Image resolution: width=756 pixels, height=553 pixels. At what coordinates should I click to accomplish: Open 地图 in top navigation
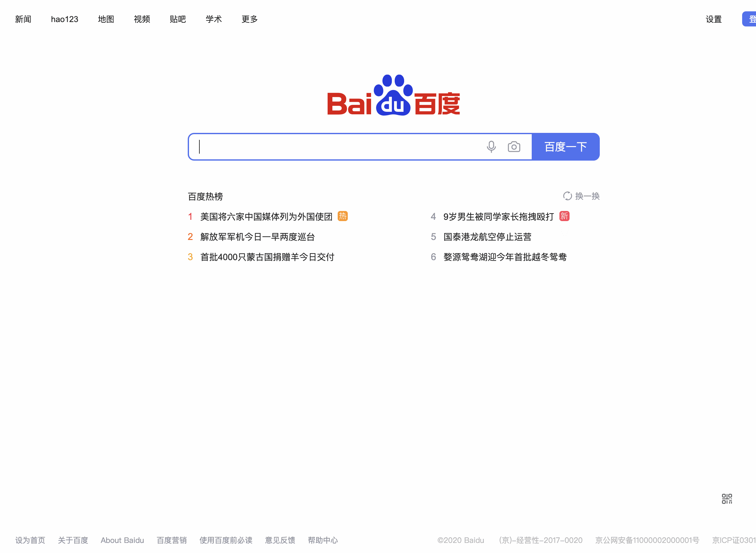coord(106,19)
